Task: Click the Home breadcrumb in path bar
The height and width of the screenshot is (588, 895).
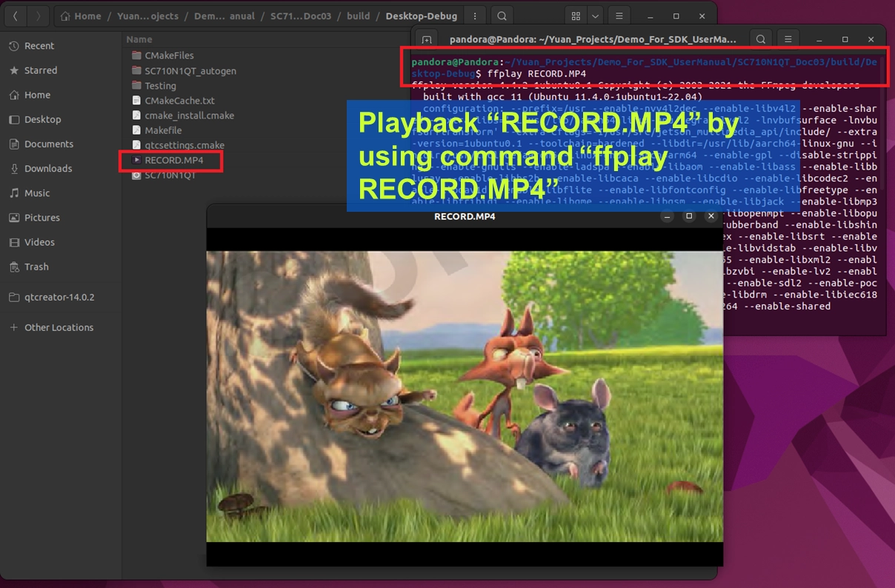Action: point(80,16)
